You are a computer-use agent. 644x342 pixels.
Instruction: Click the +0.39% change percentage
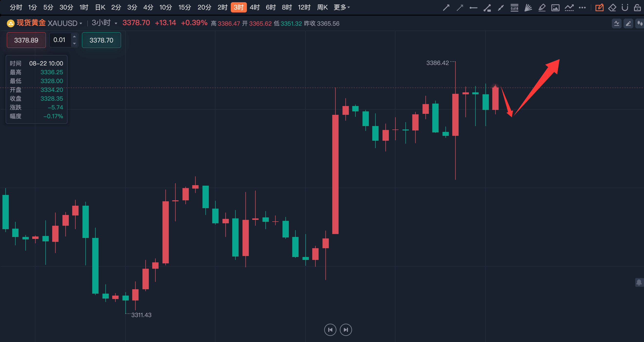click(194, 23)
